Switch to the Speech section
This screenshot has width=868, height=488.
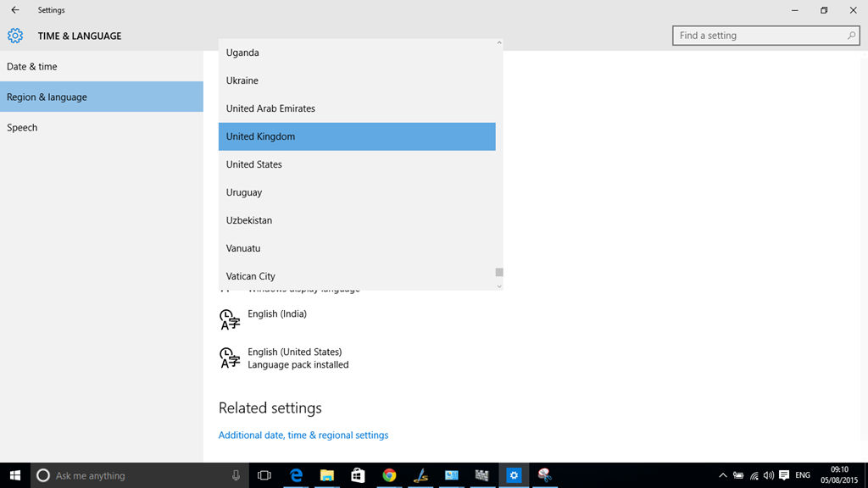coord(102,127)
